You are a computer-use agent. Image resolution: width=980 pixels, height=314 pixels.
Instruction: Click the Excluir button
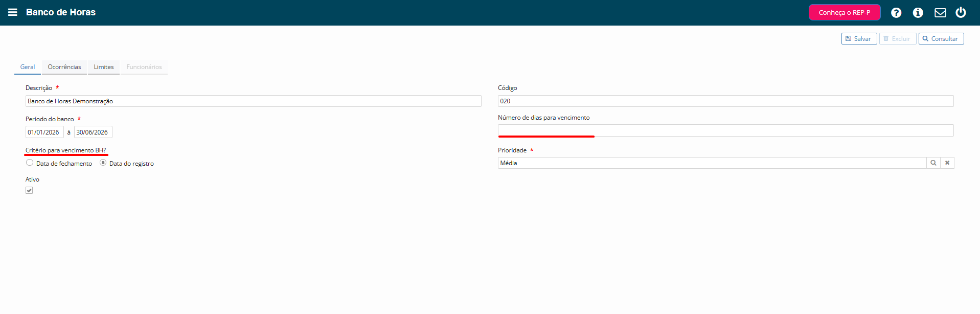[x=897, y=39]
